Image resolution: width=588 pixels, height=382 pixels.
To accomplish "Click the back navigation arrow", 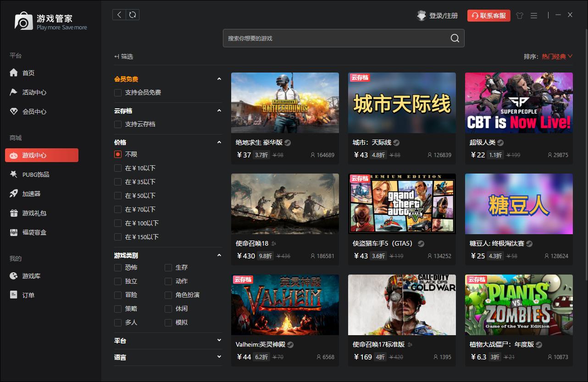I will click(x=119, y=15).
